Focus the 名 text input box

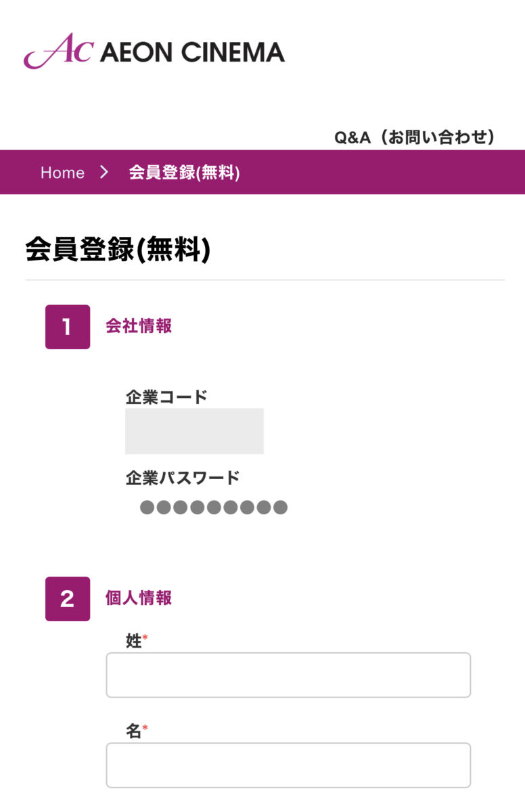pos(288,765)
